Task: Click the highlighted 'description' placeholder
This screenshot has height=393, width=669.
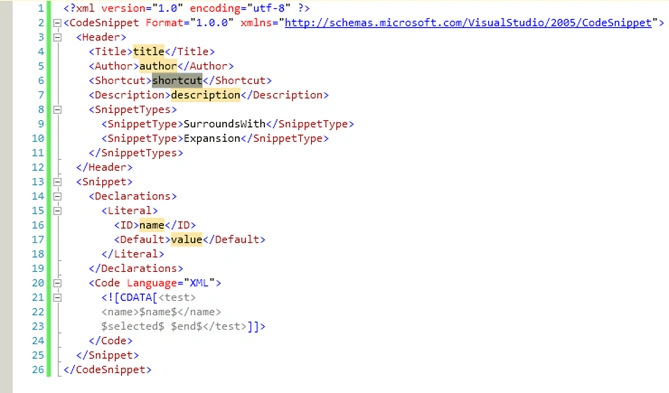Action: pos(205,95)
